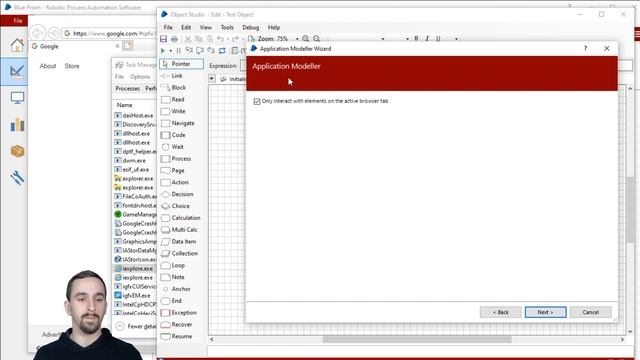This screenshot has height=360, width=640.
Task: Toggle only interact with active browser tab checkbox
Action: pyautogui.click(x=257, y=101)
